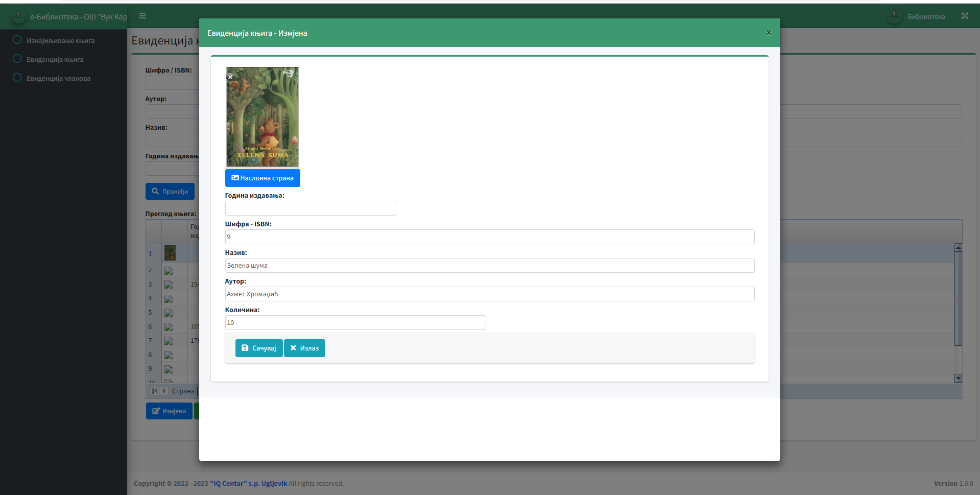Remove cover image with small X icon

[x=230, y=77]
